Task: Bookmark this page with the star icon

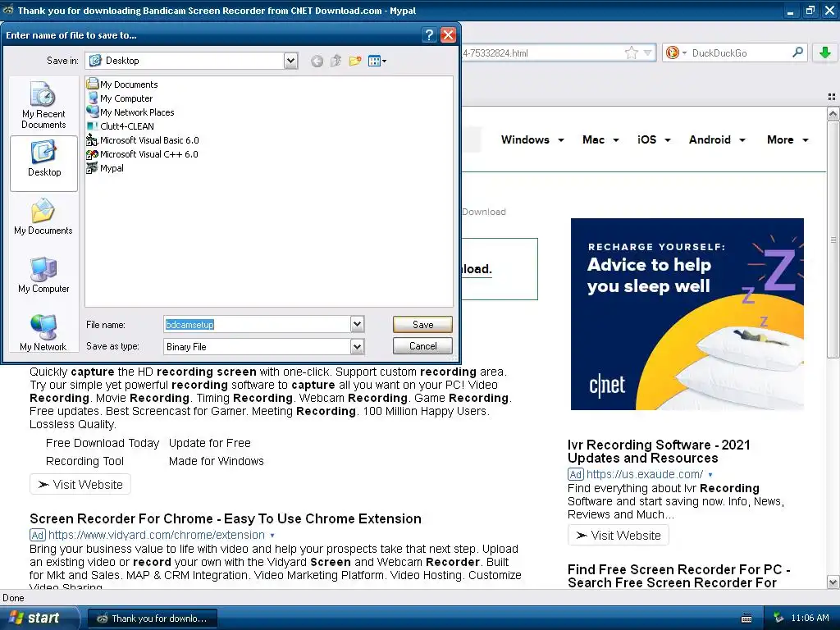Action: (x=632, y=52)
